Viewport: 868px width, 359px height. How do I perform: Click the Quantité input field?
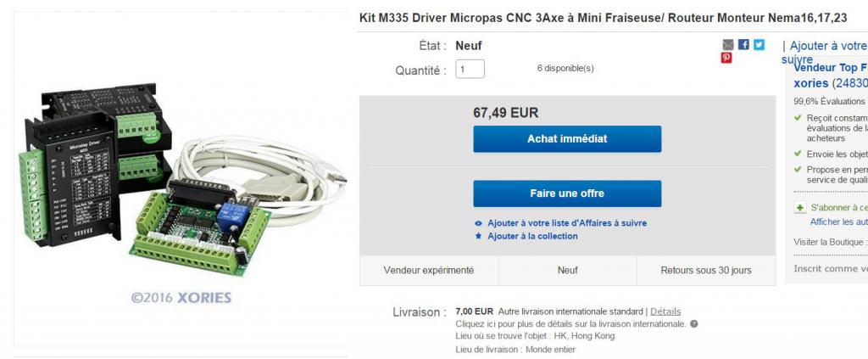pyautogui.click(x=470, y=70)
